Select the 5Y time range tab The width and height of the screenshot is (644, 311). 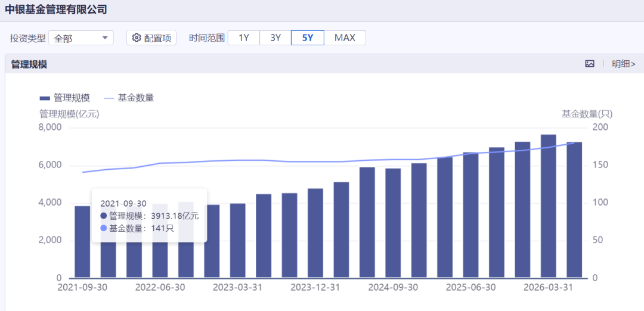[x=308, y=38]
